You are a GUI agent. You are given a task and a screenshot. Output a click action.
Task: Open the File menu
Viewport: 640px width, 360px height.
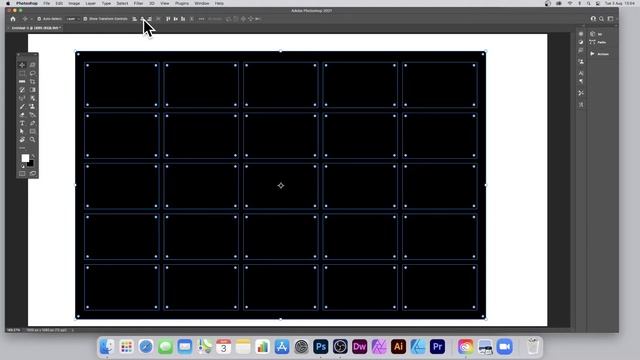(47, 3)
